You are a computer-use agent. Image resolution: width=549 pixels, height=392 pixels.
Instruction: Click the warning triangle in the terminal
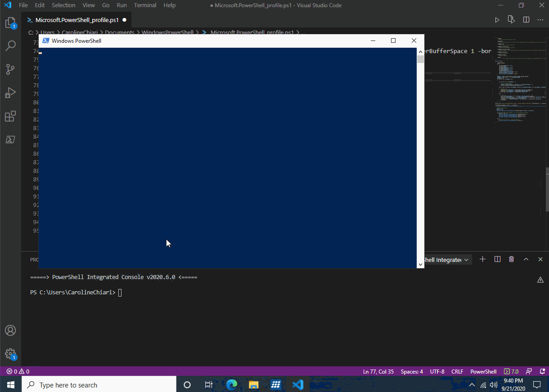(x=540, y=280)
